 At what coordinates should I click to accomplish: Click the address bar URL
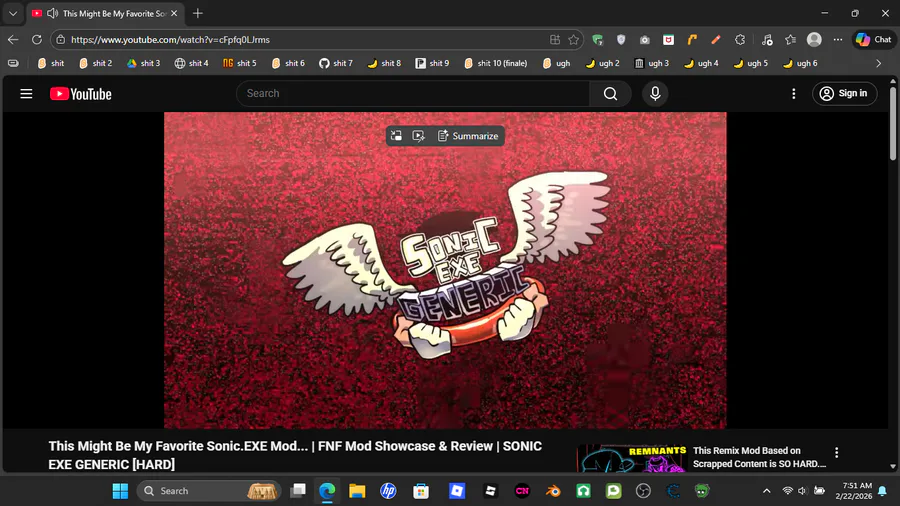tap(170, 40)
